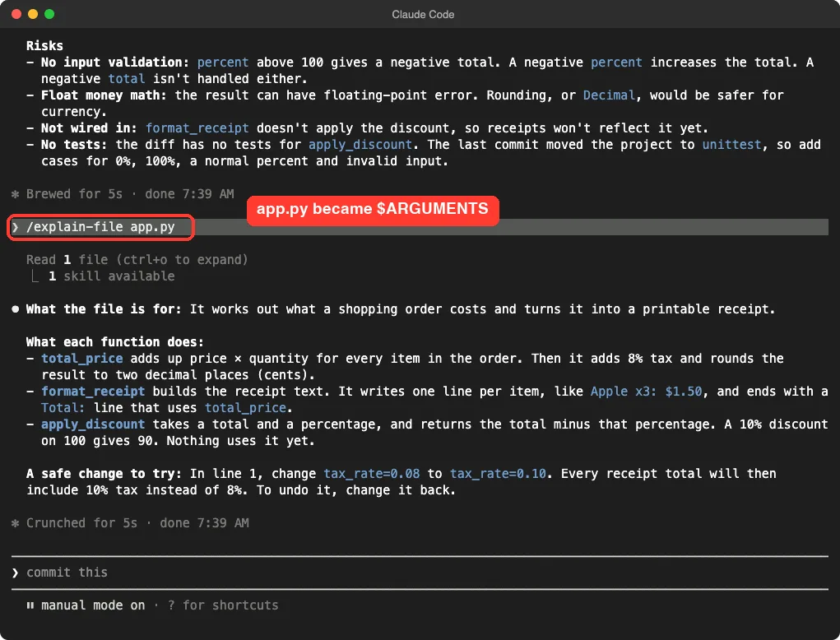Screen dimensions: 840x640
Task: Click the prompt chevron before 'commit this'
Action: pos(15,573)
